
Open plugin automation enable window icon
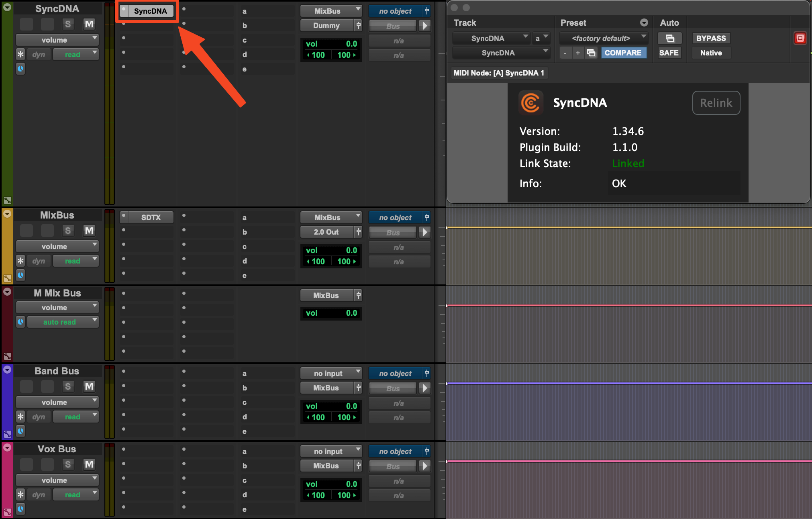669,38
